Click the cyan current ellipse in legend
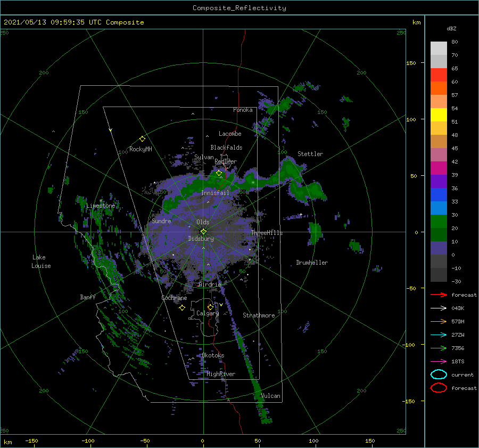 click(x=439, y=374)
